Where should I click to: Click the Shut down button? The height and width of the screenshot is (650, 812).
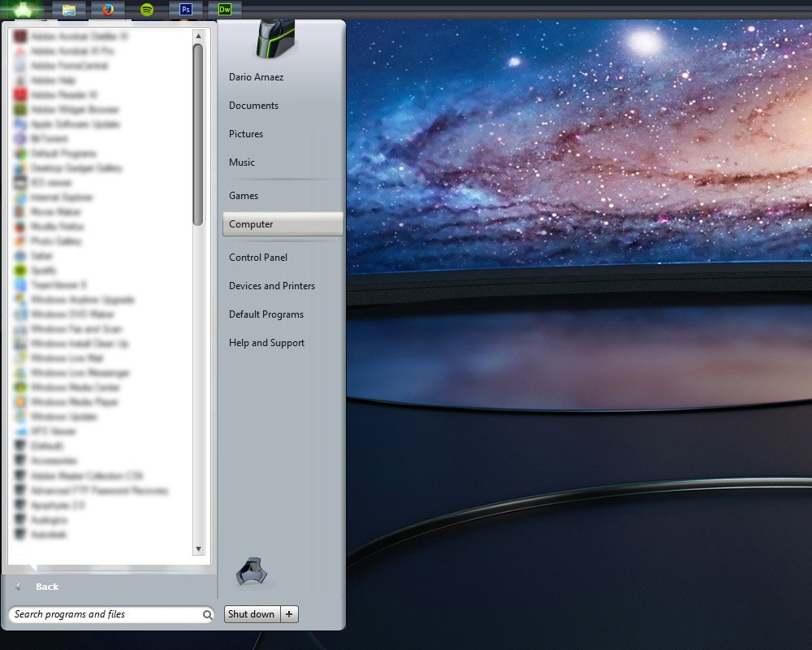252,614
